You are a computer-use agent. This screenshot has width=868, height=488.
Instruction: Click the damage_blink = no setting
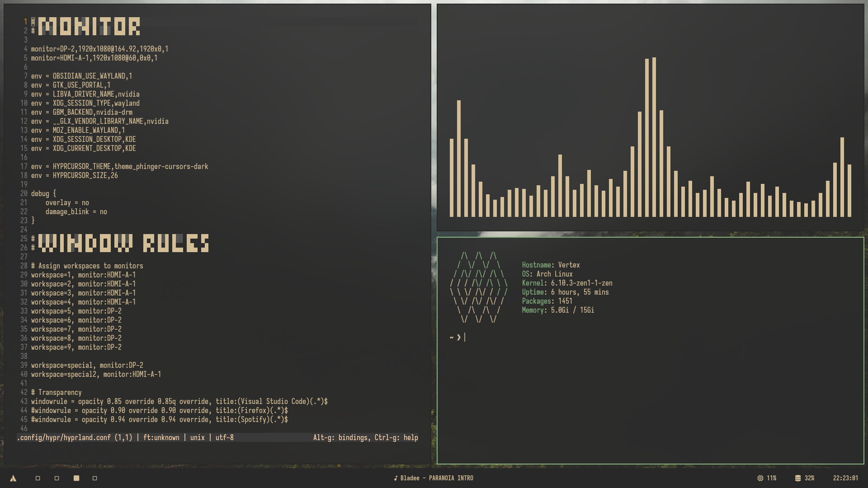click(x=76, y=211)
